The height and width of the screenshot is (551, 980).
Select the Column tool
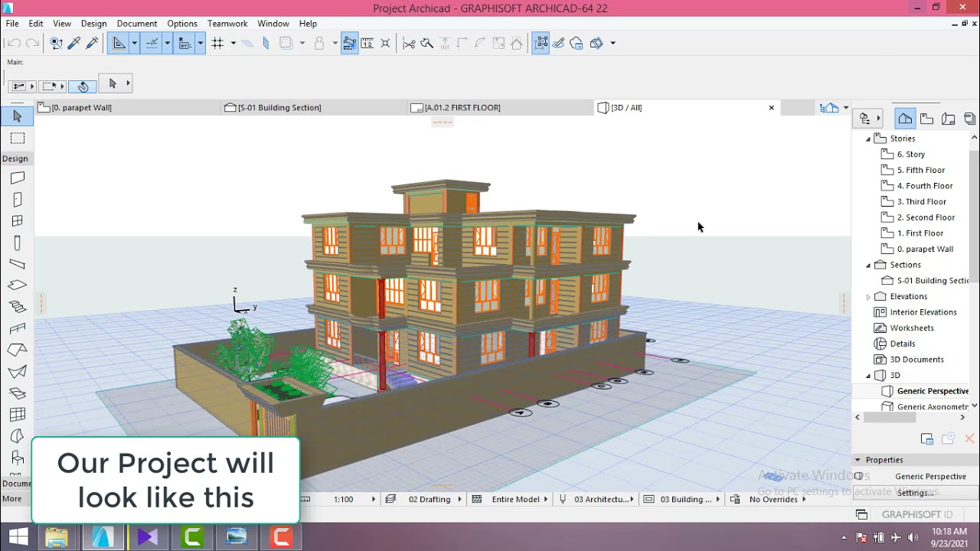pos(17,243)
